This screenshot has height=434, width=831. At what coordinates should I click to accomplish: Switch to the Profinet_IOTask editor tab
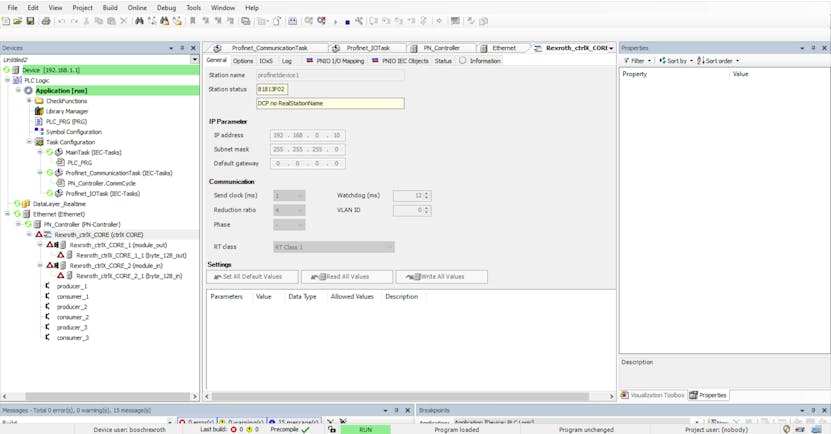point(368,48)
